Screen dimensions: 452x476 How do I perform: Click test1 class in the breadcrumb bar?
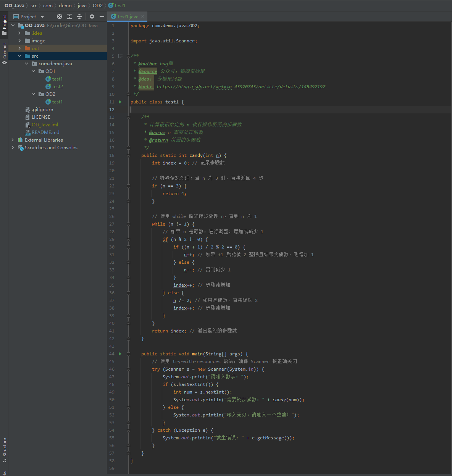tap(117, 6)
